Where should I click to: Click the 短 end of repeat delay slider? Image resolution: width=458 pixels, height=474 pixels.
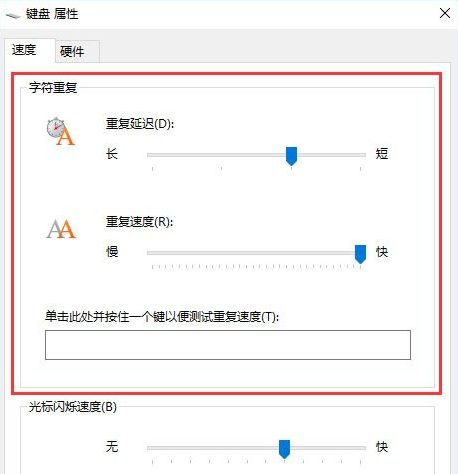click(382, 154)
